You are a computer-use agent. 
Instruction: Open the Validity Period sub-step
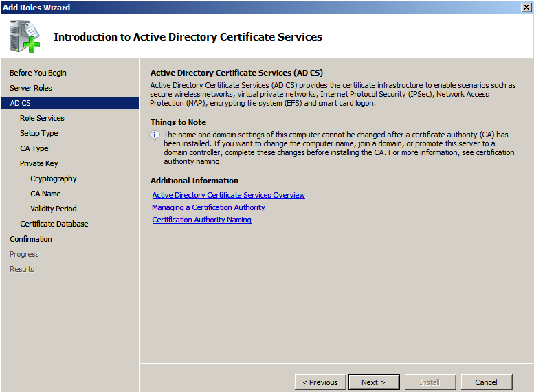click(54, 209)
